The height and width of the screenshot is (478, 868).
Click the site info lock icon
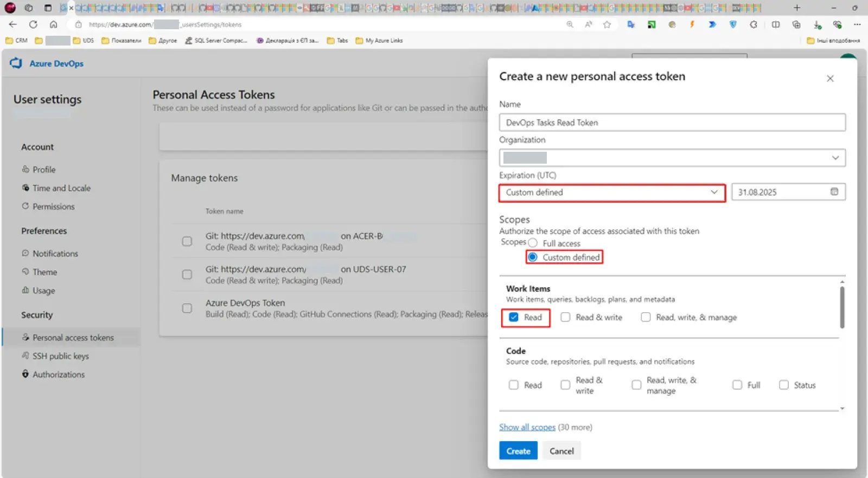78,24
